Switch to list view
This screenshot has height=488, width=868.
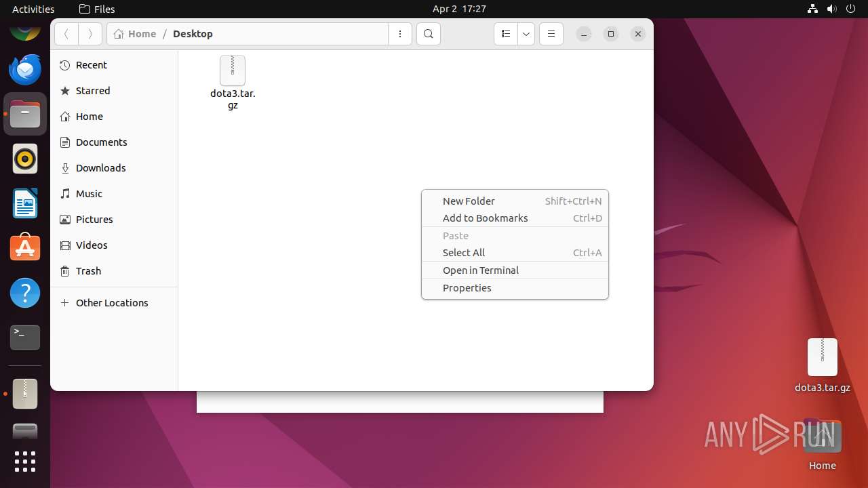pos(506,34)
